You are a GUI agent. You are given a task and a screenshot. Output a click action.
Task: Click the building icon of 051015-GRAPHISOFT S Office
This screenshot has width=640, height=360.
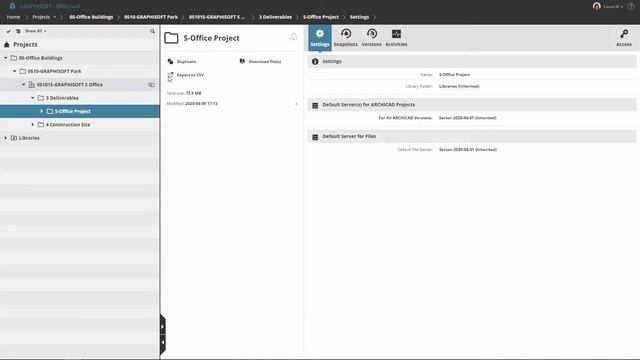click(x=32, y=84)
